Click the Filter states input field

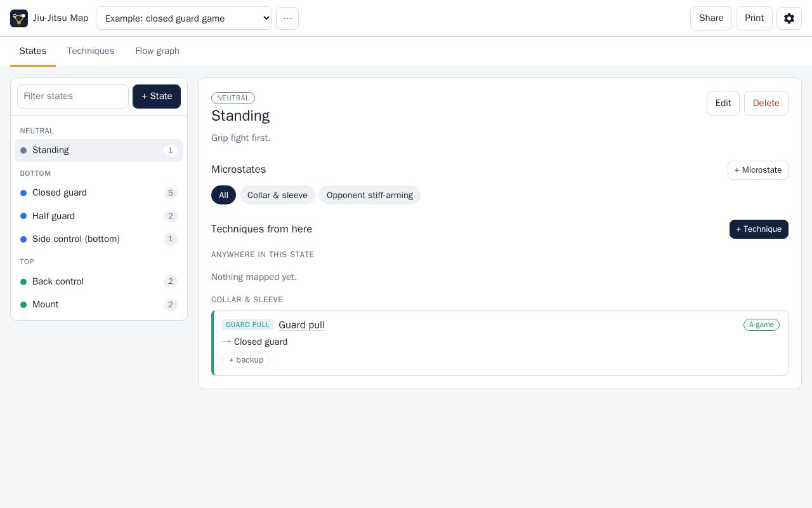click(x=73, y=97)
